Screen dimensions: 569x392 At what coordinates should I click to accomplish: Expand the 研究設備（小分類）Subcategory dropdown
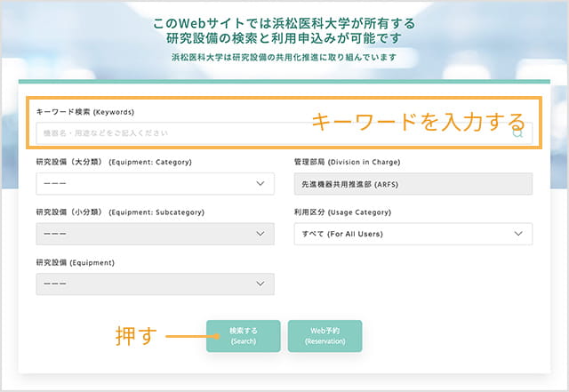155,234
